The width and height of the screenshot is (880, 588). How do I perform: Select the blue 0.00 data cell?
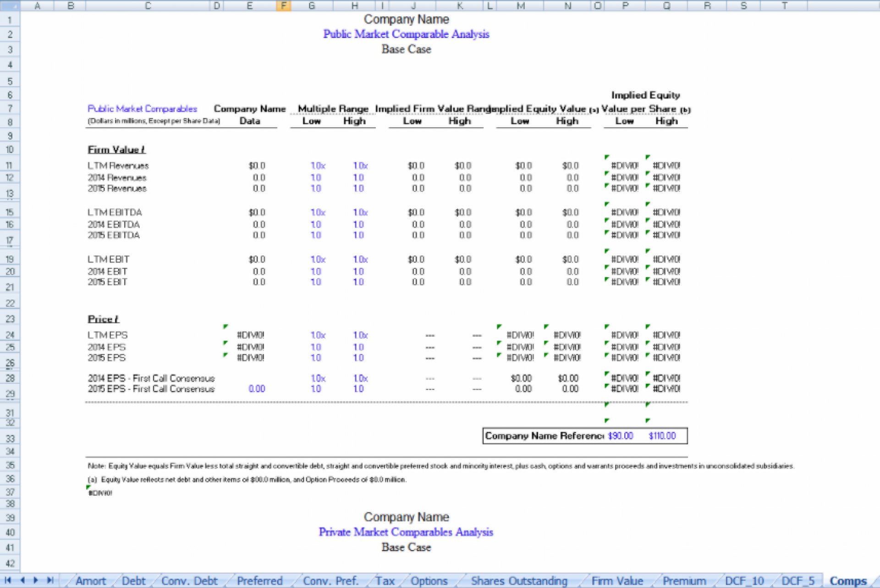coord(257,389)
